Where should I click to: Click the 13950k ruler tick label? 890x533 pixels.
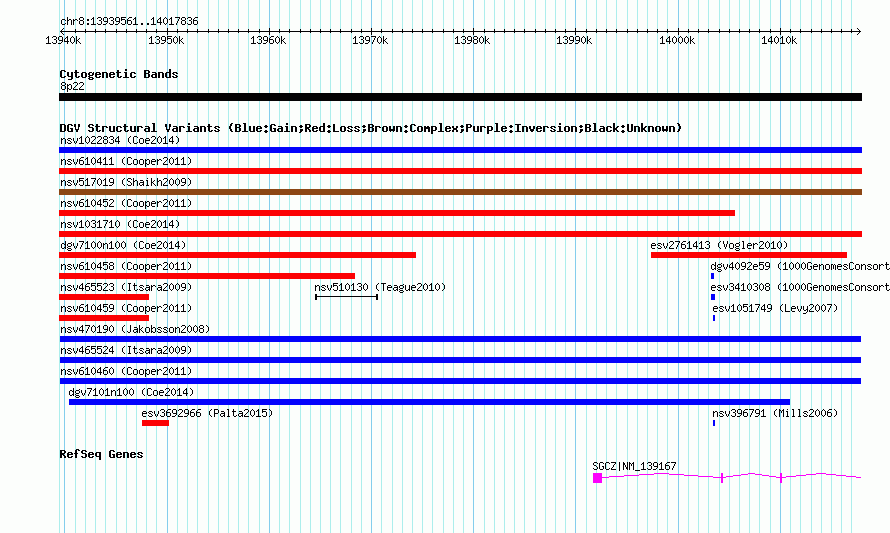coord(166,41)
